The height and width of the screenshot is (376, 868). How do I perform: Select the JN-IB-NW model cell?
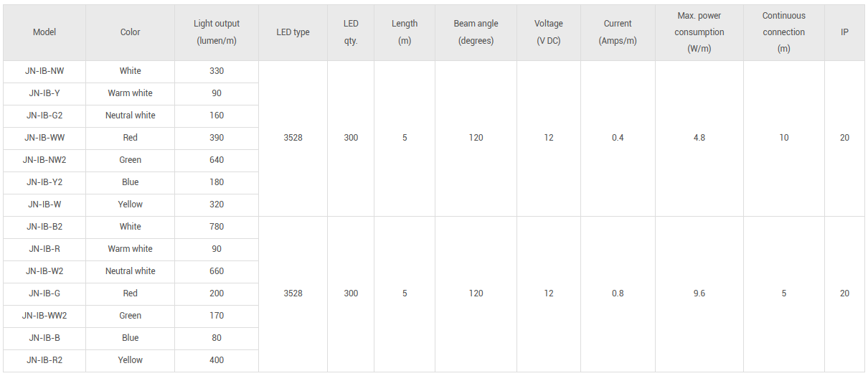click(x=44, y=71)
